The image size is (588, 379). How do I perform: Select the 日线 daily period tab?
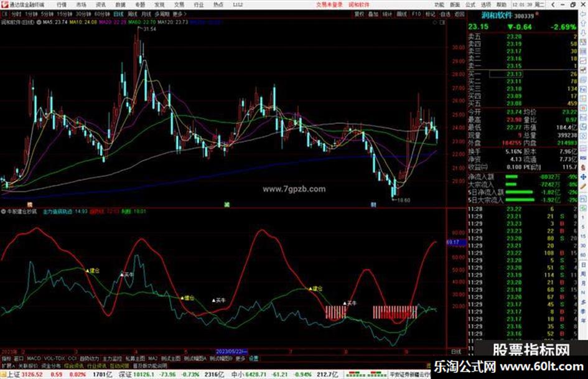(118, 14)
